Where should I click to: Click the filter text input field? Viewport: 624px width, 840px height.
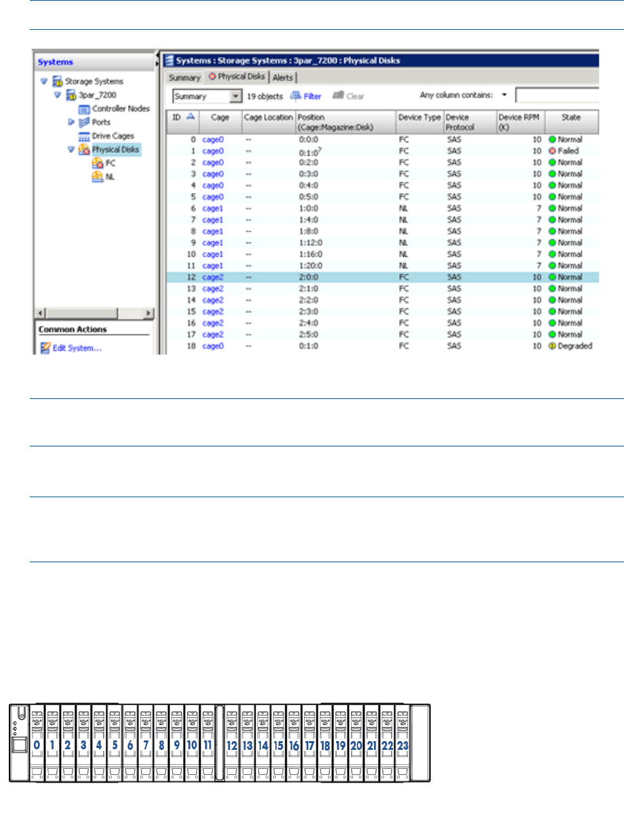tap(557, 96)
